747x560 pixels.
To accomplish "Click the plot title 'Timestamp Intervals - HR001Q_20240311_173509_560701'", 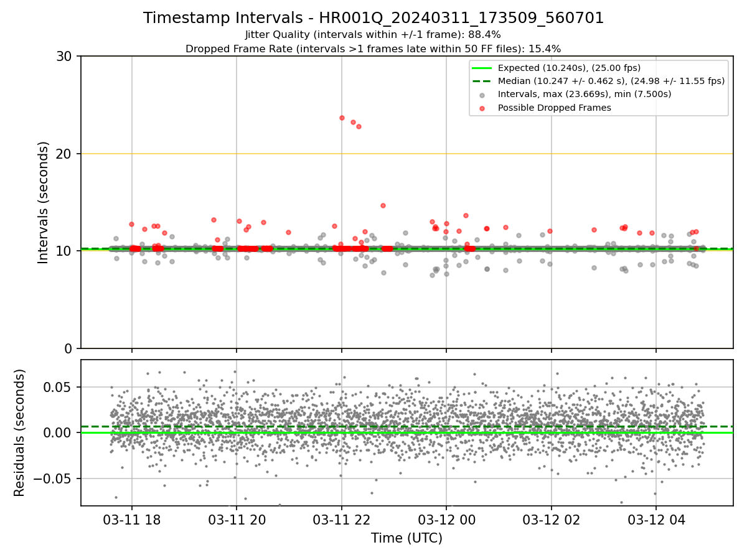I will (374, 18).
